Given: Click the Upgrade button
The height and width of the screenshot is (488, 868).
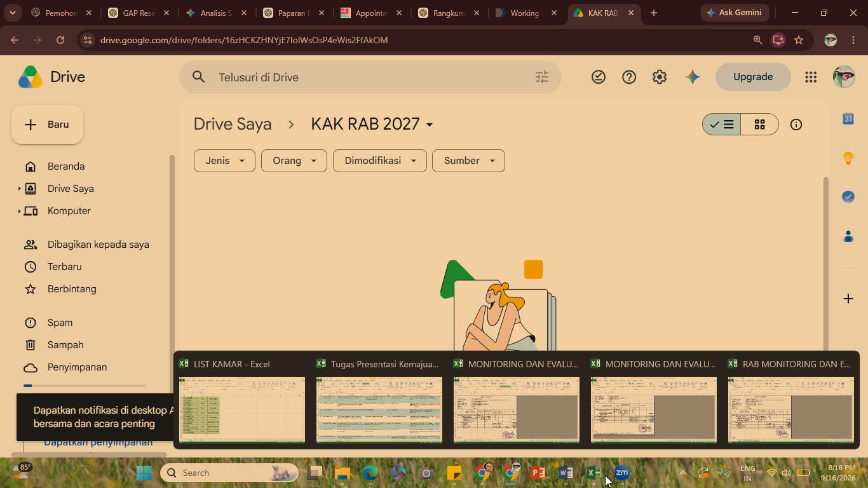Looking at the screenshot, I should [753, 77].
